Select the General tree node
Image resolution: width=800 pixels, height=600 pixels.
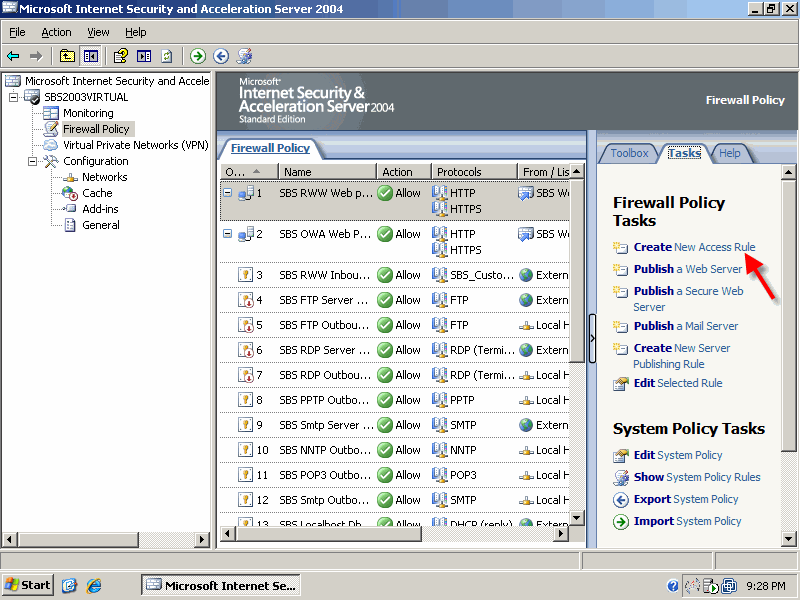pyautogui.click(x=101, y=225)
